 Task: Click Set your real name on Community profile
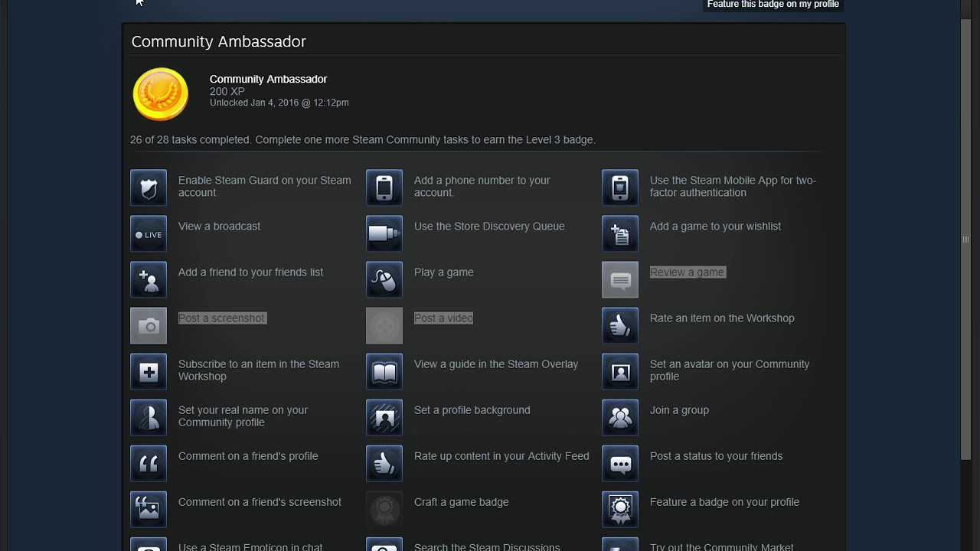point(243,416)
